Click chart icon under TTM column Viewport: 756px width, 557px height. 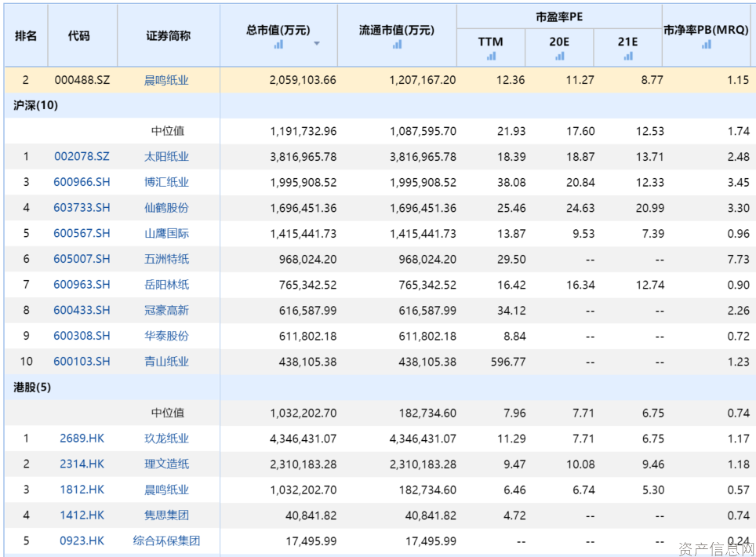click(x=491, y=56)
